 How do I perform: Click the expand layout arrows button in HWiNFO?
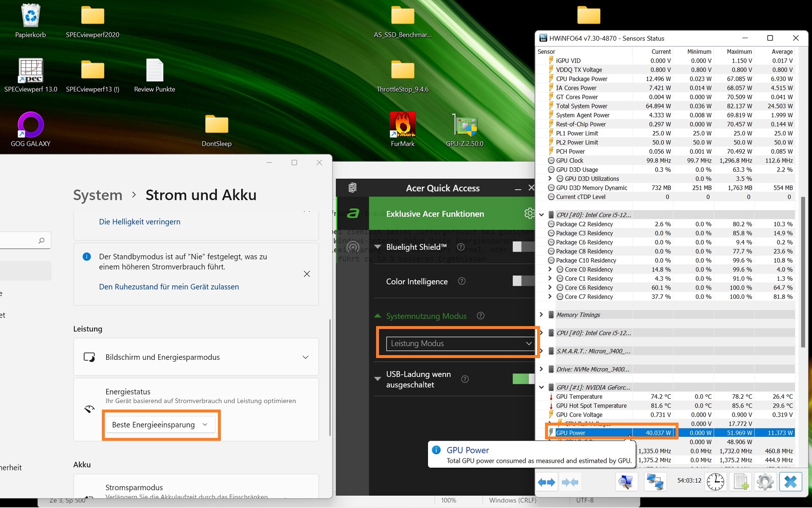[x=546, y=482]
